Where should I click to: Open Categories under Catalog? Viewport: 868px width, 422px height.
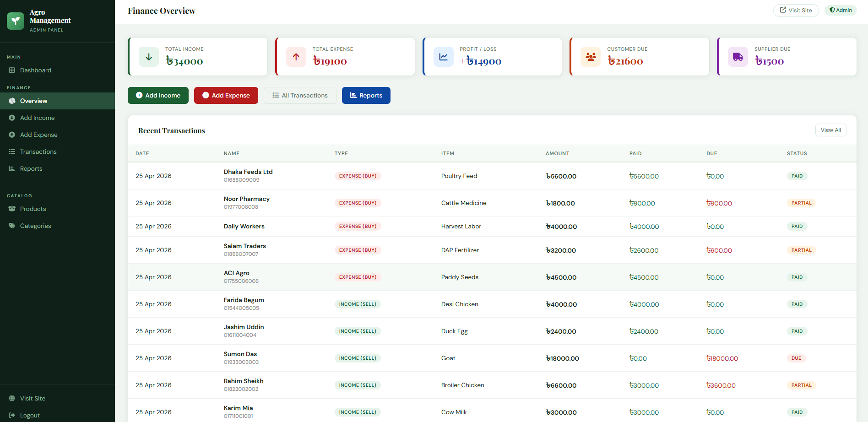coord(57,226)
